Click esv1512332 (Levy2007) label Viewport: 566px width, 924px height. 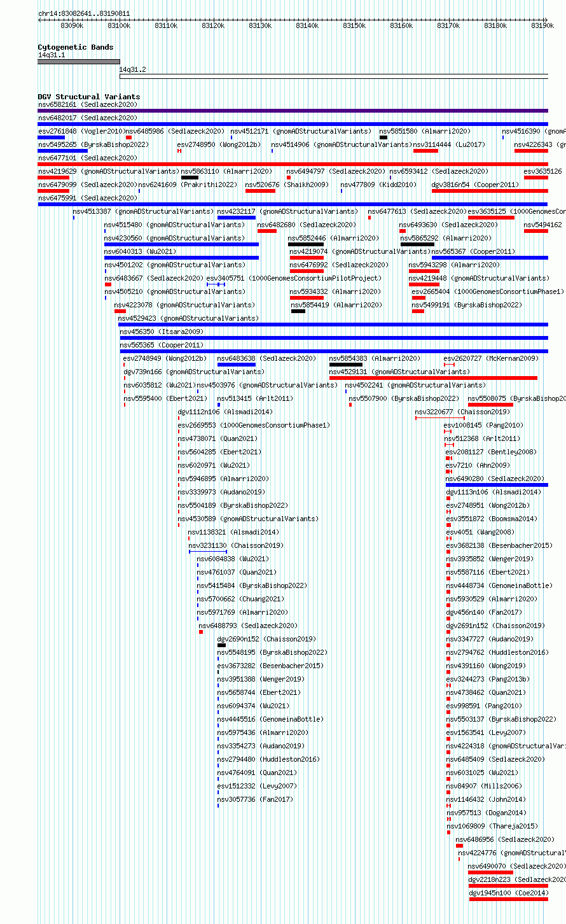pos(257,786)
